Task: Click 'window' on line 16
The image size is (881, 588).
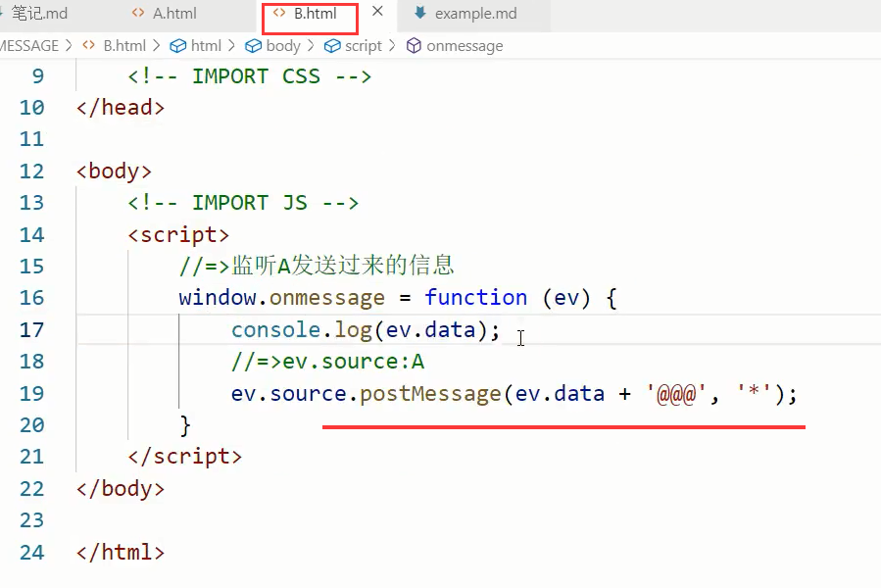Action: [x=218, y=297]
